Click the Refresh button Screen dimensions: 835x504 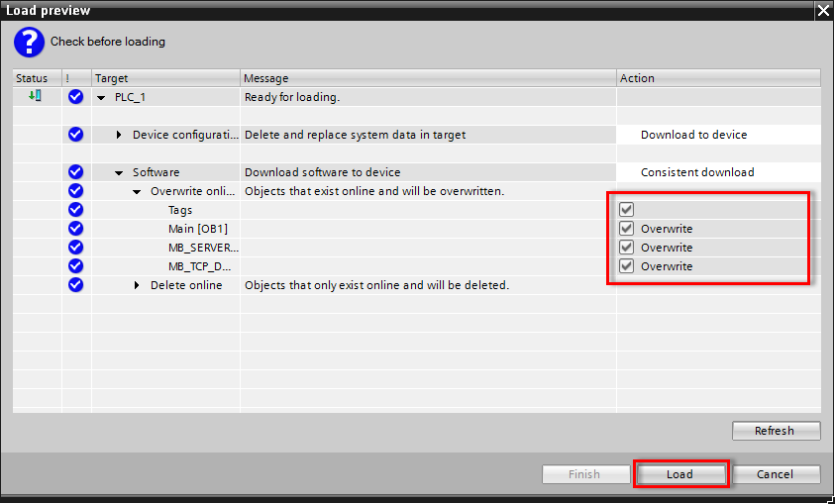pos(776,431)
